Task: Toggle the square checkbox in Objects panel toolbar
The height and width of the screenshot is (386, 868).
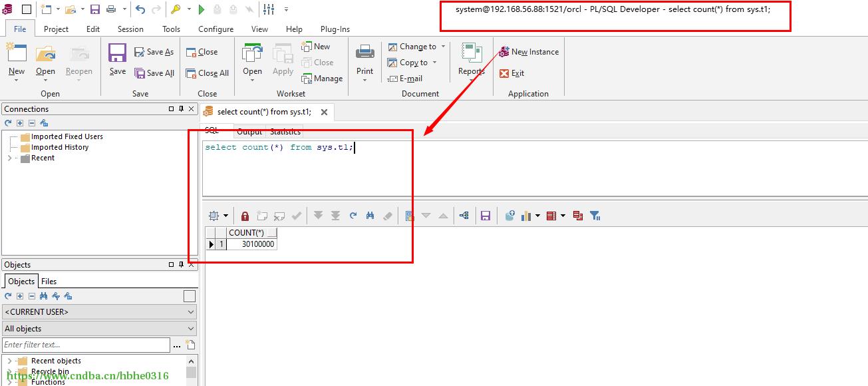Action: [190, 297]
